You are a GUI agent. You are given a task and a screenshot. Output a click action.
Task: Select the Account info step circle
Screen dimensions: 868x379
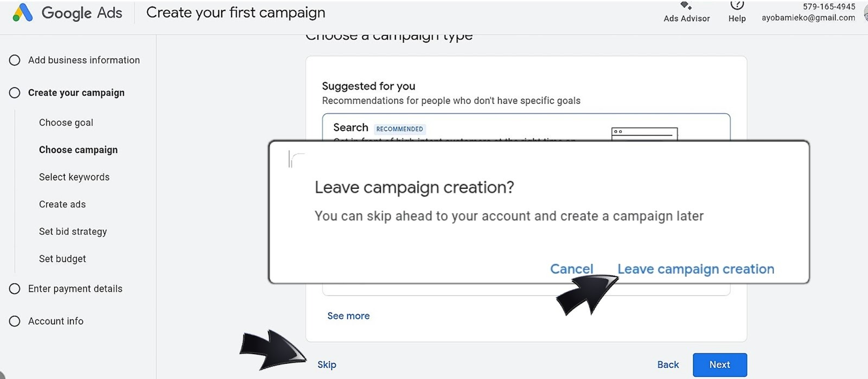(x=15, y=322)
